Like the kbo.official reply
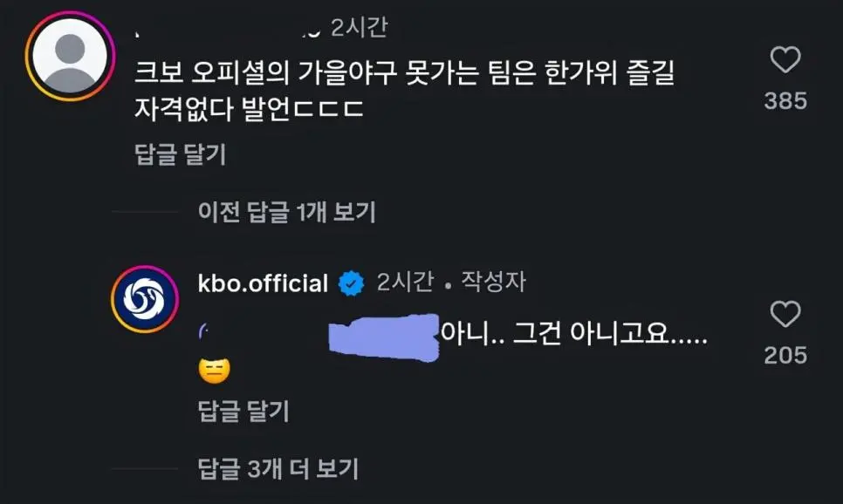Image resolution: width=843 pixels, height=504 pixels. tap(785, 314)
